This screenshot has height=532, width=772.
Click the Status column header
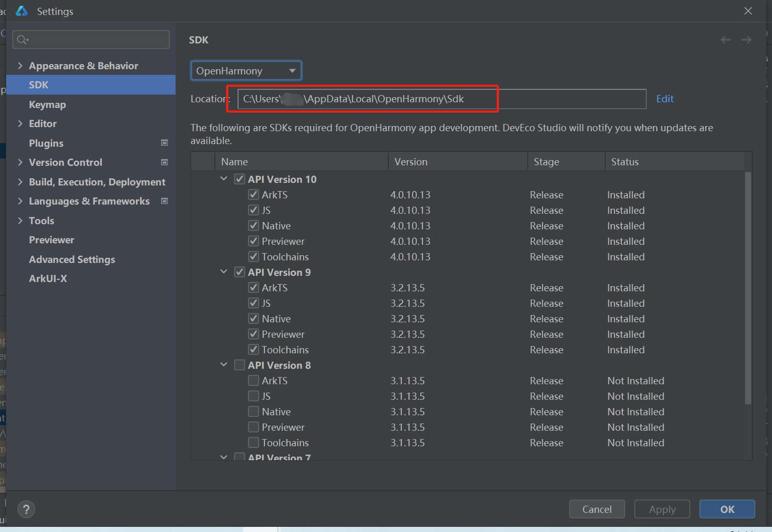click(674, 162)
